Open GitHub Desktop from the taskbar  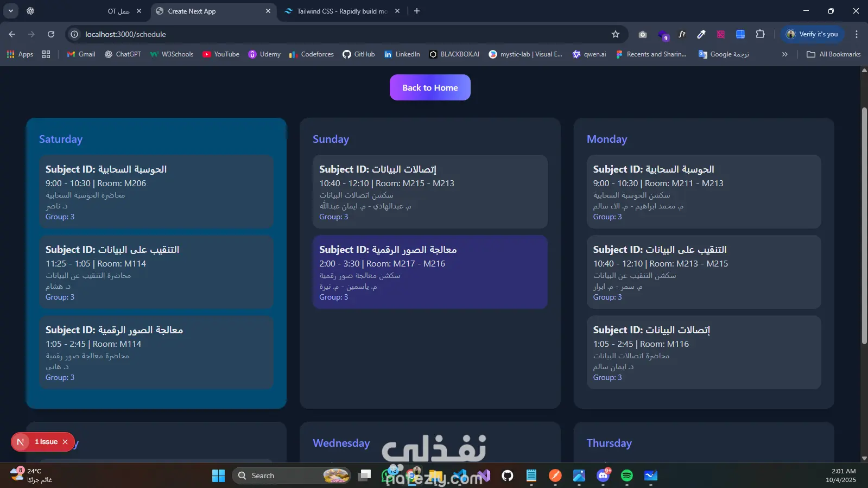[508, 476]
